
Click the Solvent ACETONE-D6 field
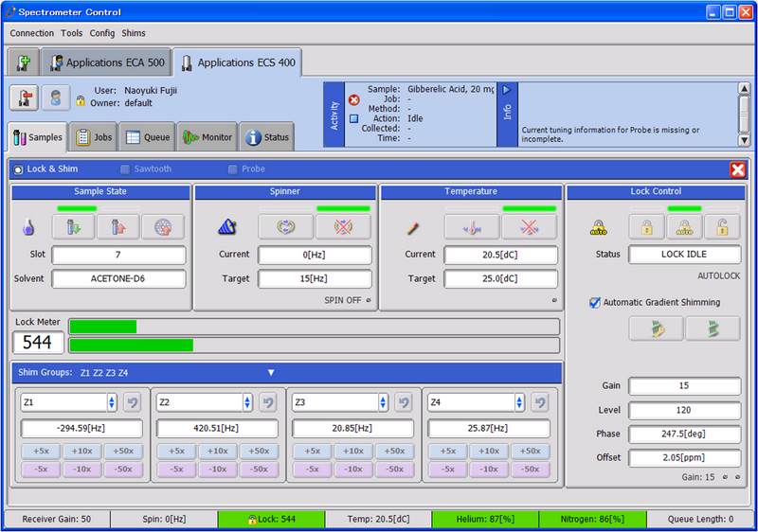(118, 279)
